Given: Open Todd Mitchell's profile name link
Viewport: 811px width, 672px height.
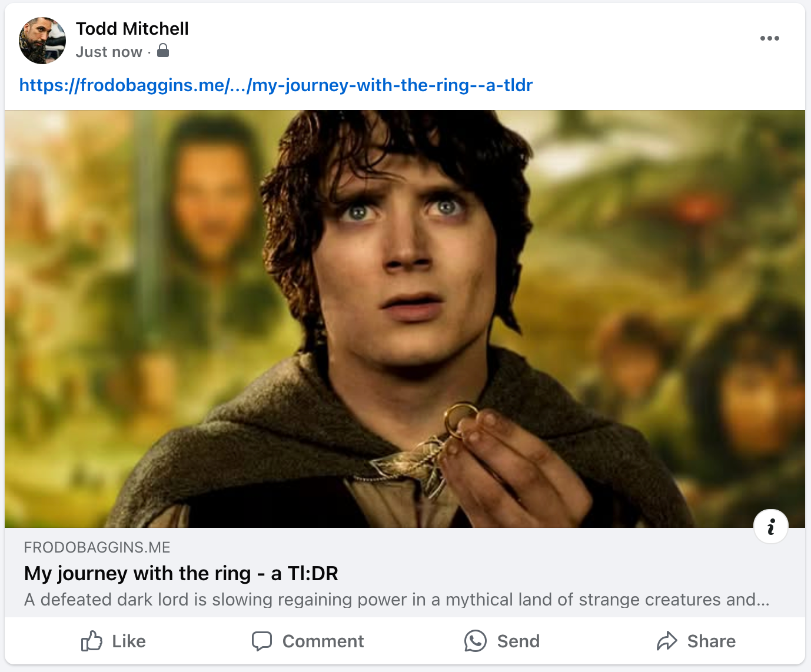Looking at the screenshot, I should point(132,29).
